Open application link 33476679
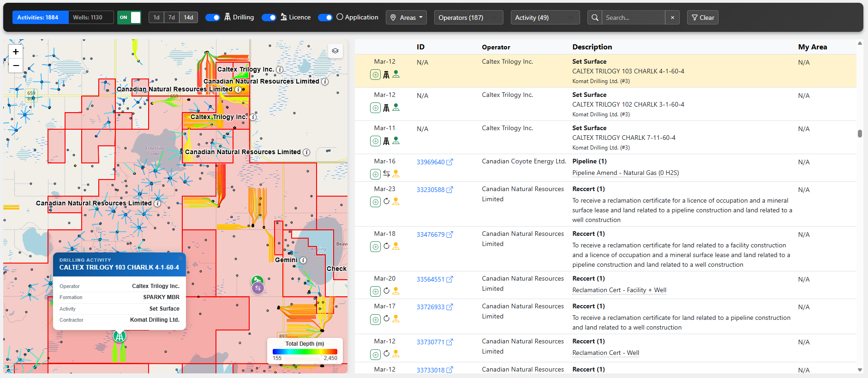This screenshot has width=868, height=378. [x=431, y=234]
